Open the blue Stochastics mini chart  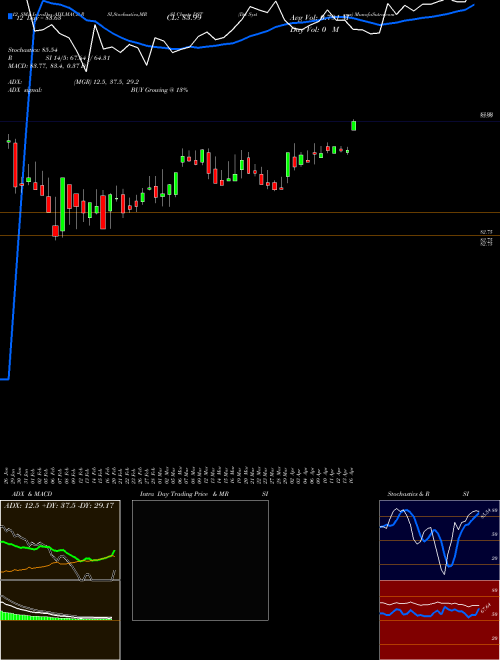point(439,540)
